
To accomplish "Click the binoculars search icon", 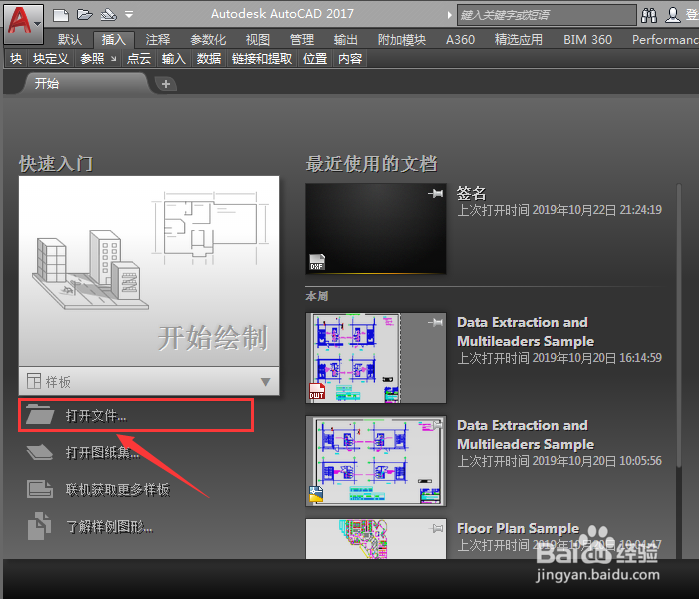I will [x=649, y=15].
